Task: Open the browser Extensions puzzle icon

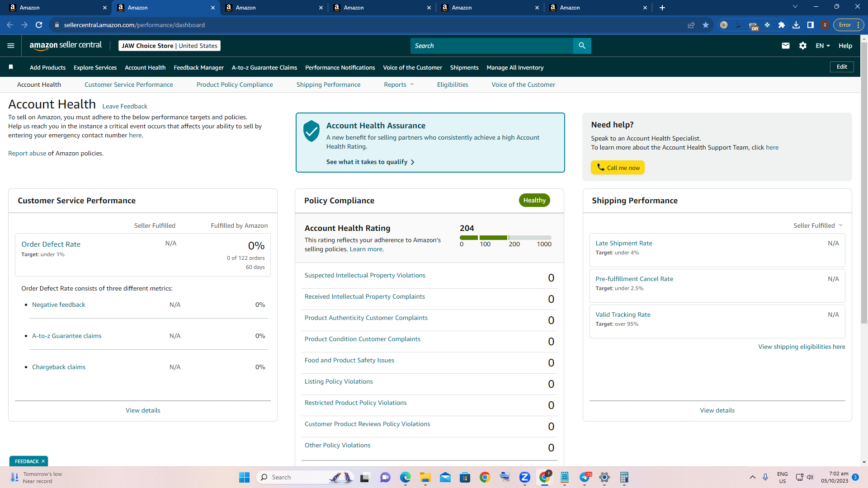Action: coord(782,25)
